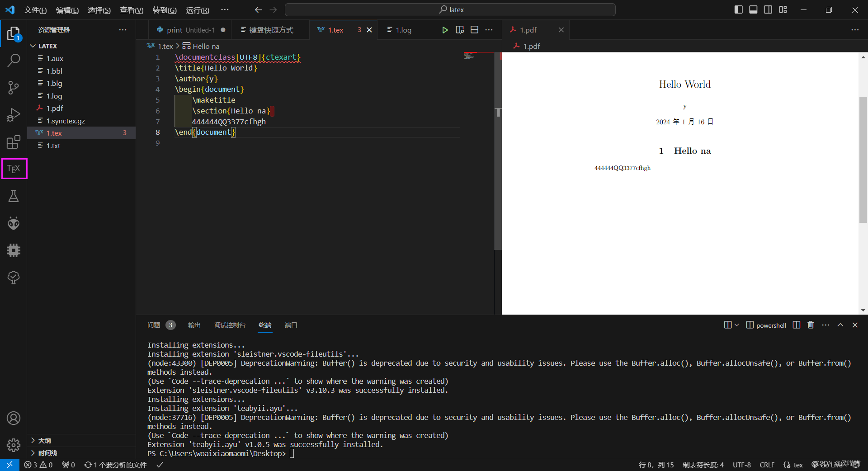The image size is (868, 471).
Task: Build the LaTeX file with green play icon
Action: pos(445,30)
